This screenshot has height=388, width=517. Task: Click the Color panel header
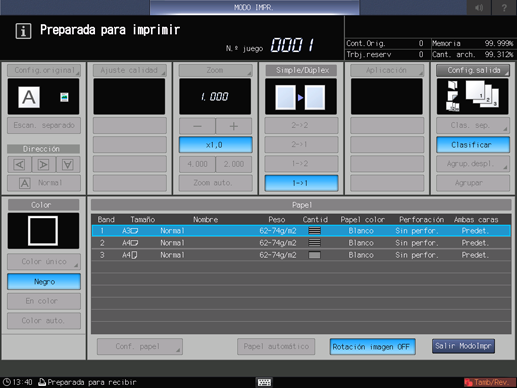click(43, 205)
